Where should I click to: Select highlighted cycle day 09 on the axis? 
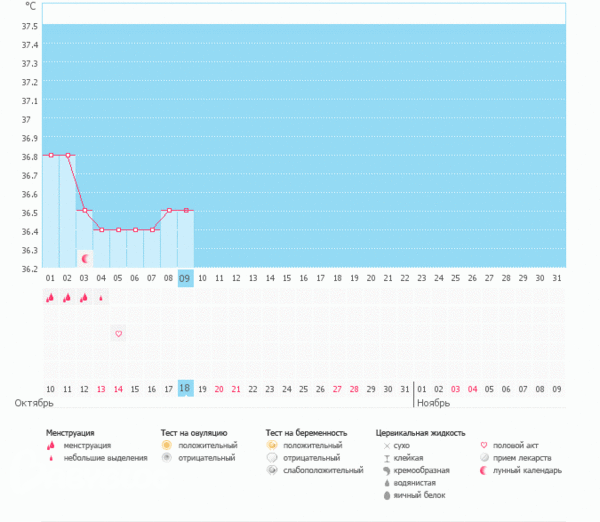pos(185,278)
